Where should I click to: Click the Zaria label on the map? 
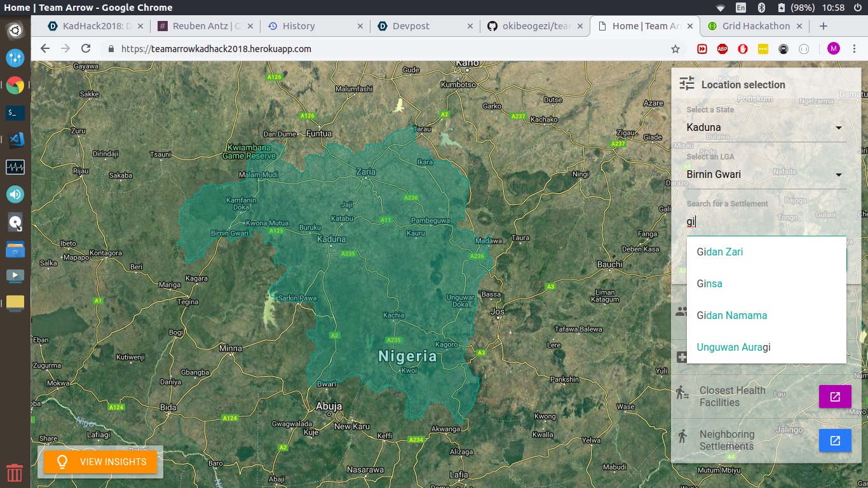[x=366, y=172]
